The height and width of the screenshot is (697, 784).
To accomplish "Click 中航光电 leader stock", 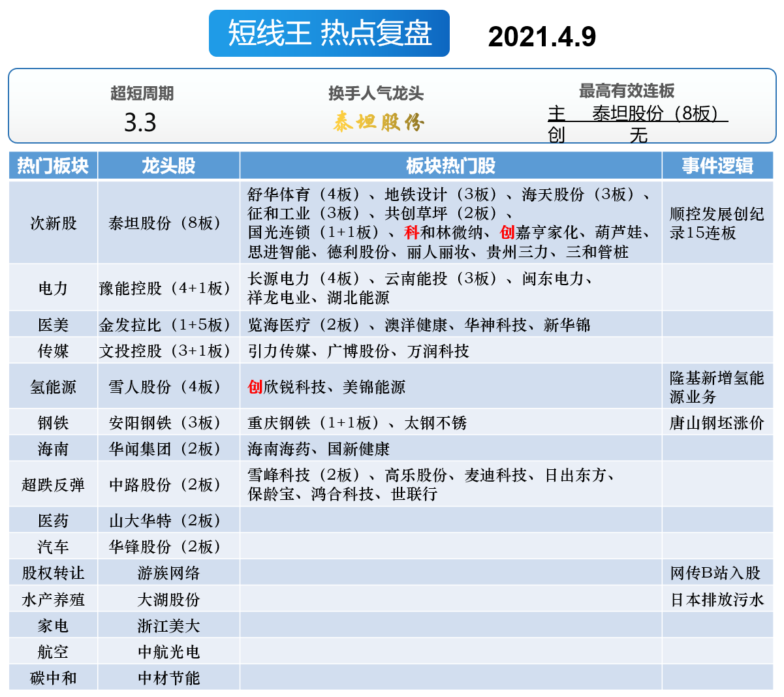I will (168, 652).
